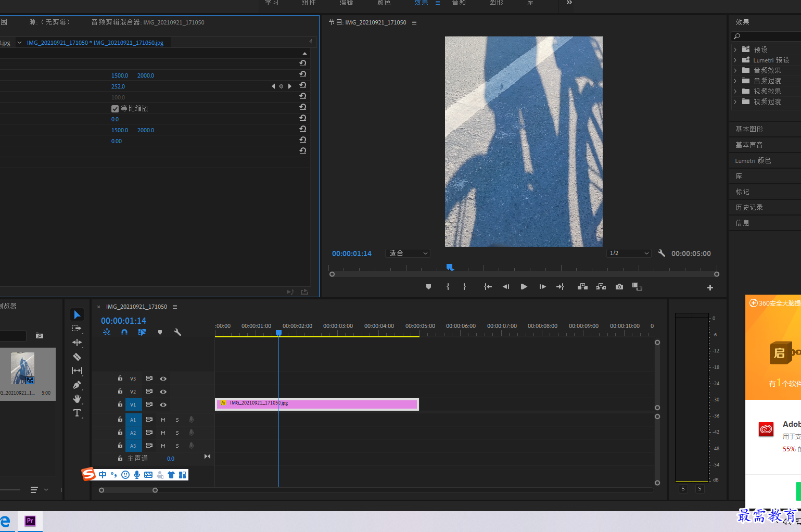Open the 基本图形 panel
The width and height of the screenshot is (801, 532).
point(749,129)
